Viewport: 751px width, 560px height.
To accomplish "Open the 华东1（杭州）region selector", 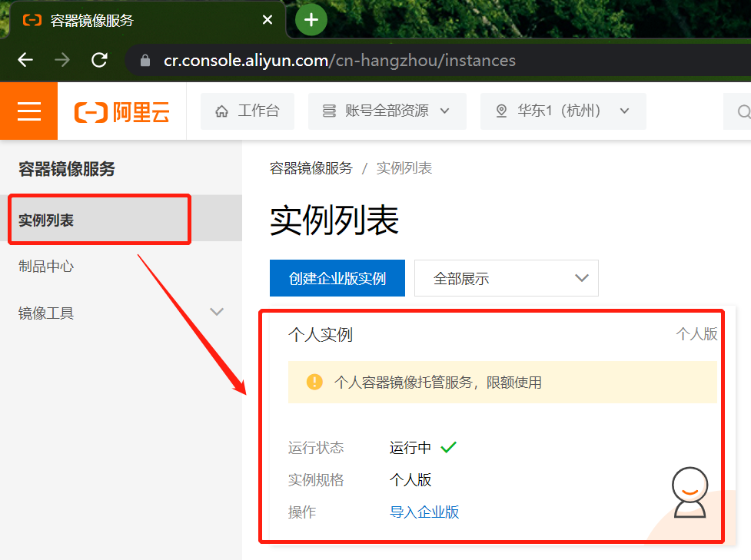I will tap(563, 111).
